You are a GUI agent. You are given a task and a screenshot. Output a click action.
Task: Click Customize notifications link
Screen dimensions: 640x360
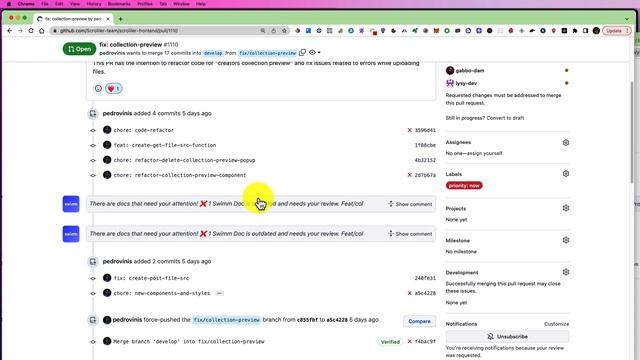click(556, 324)
